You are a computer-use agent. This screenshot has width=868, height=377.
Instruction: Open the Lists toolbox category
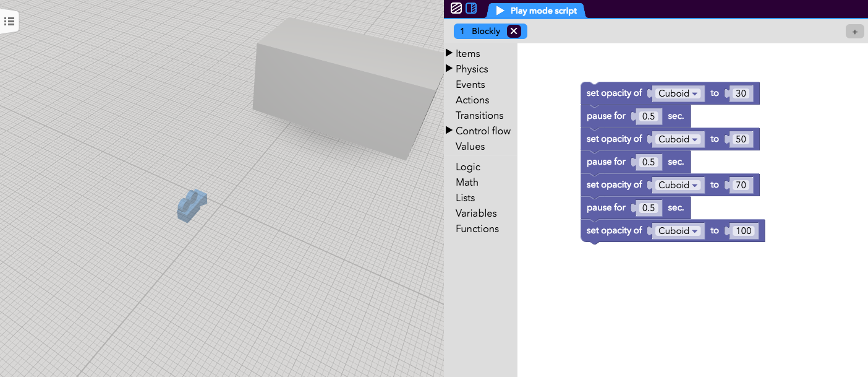[466, 197]
